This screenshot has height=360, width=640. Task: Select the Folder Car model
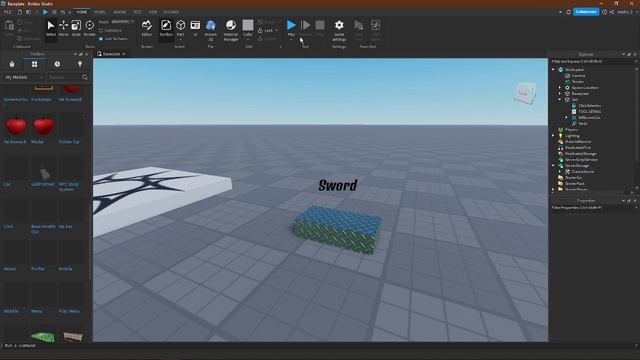[x=71, y=129]
